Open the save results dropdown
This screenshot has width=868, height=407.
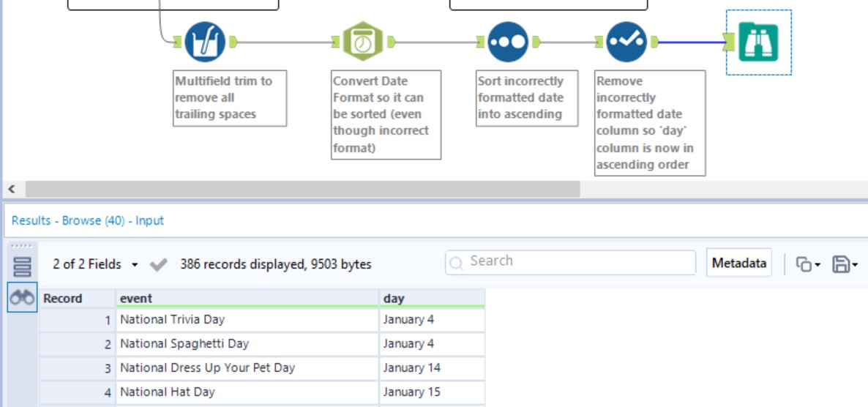[x=845, y=265]
